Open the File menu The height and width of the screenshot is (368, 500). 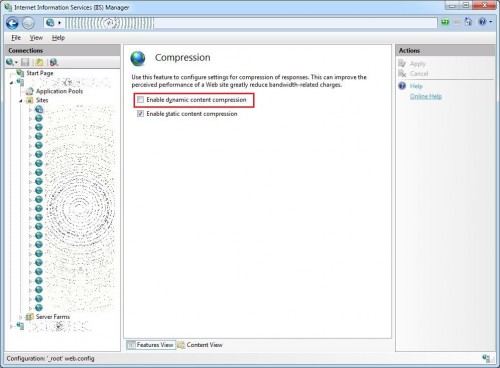[x=16, y=38]
